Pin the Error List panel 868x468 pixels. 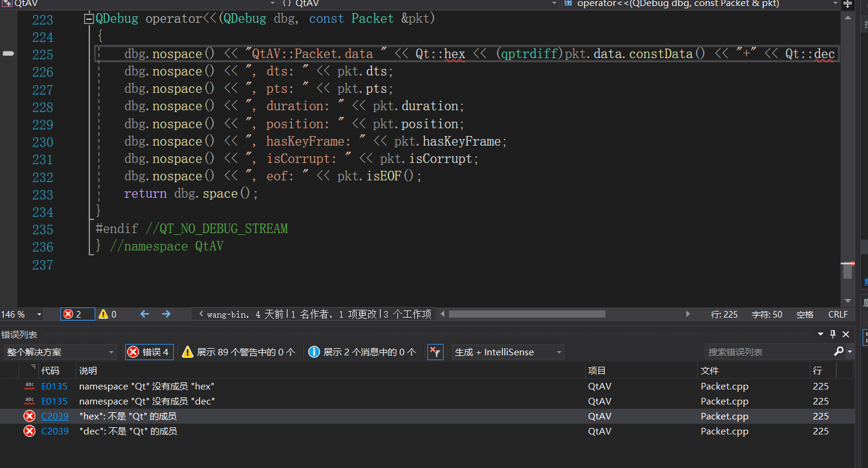coord(833,334)
